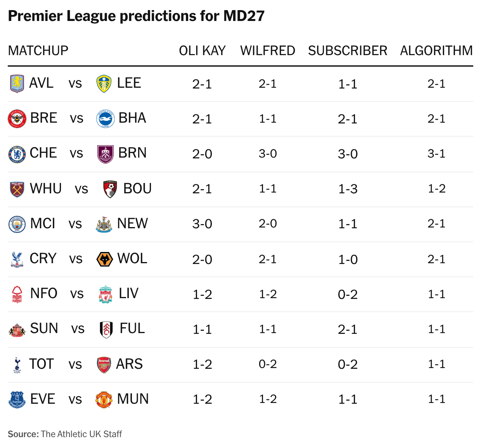The width and height of the screenshot is (481, 448).
Task: Click the WILFRED column header
Action: (268, 50)
